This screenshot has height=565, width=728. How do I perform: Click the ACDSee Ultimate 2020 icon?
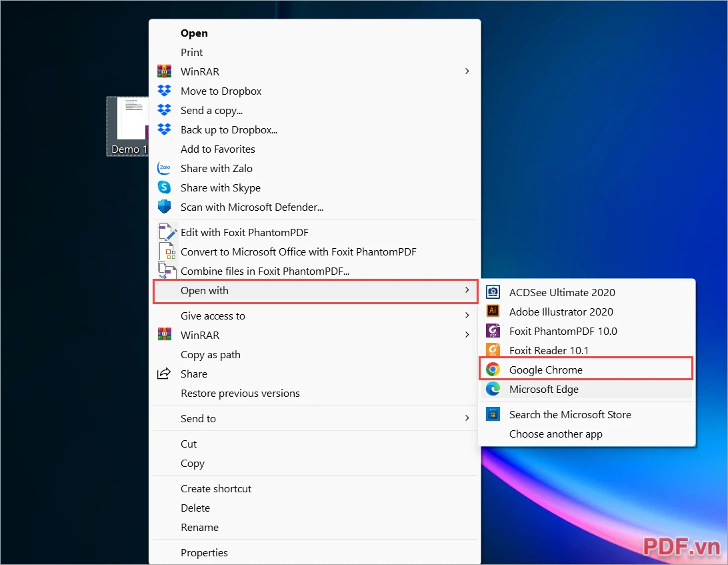(493, 292)
